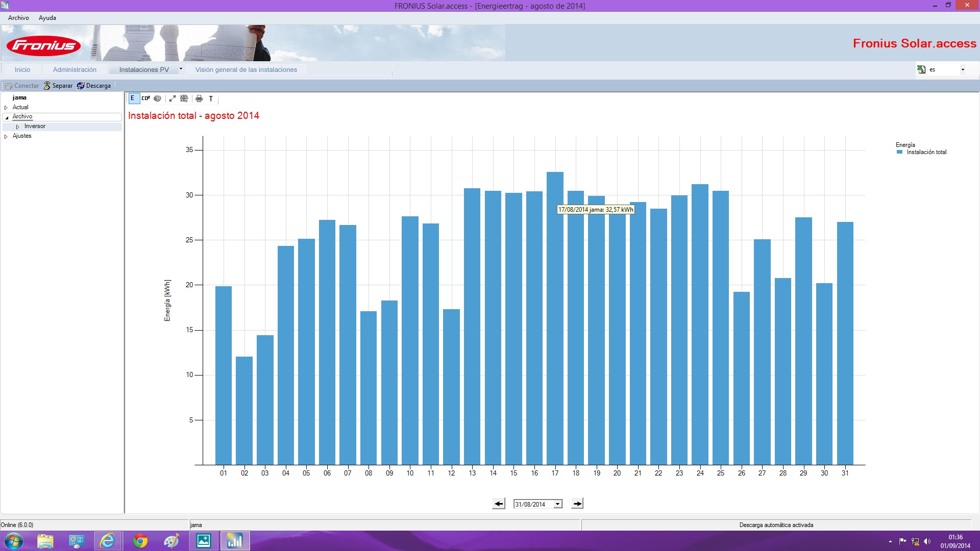This screenshot has width=980, height=551.
Task: Expand the Ajustes tree node
Action: pyautogui.click(x=6, y=136)
